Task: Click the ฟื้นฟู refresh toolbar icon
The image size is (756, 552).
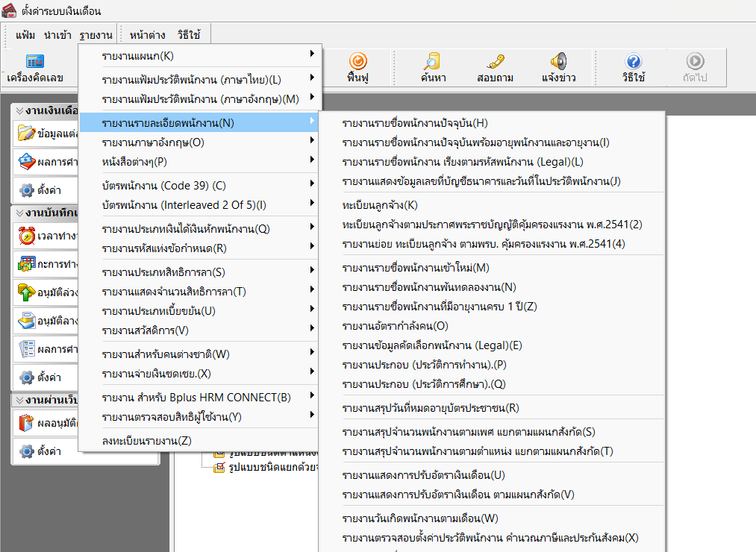Action: (357, 67)
